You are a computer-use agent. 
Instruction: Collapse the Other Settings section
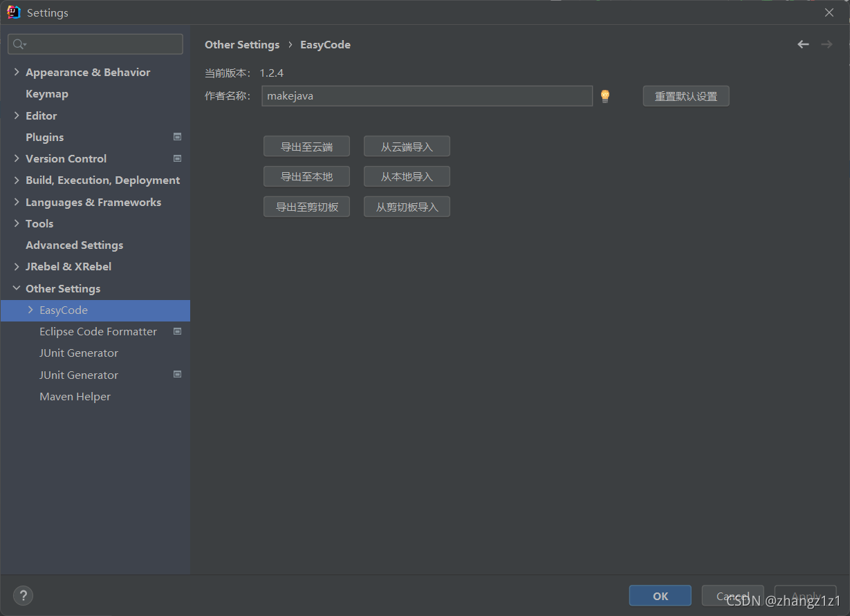click(17, 288)
